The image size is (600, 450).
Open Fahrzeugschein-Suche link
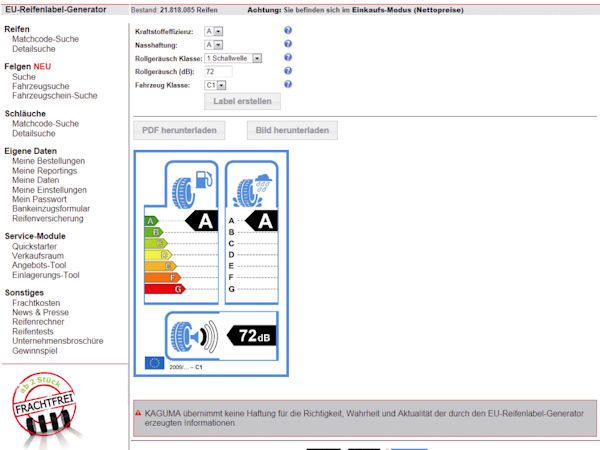[x=55, y=96]
